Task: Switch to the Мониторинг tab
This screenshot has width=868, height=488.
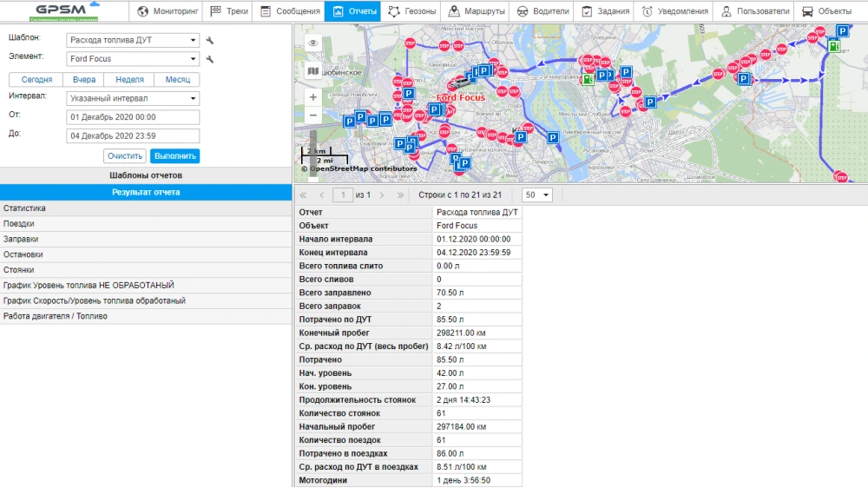Action: (168, 11)
